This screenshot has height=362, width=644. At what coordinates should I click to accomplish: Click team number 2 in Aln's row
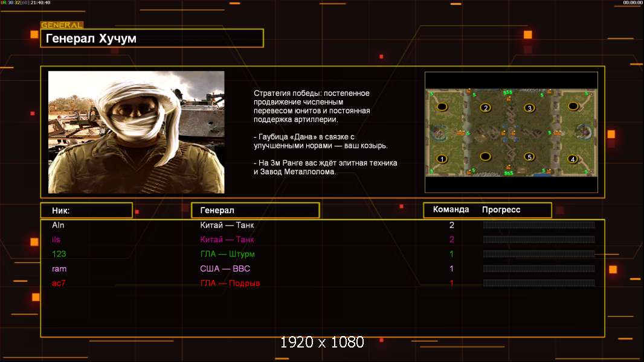click(452, 225)
